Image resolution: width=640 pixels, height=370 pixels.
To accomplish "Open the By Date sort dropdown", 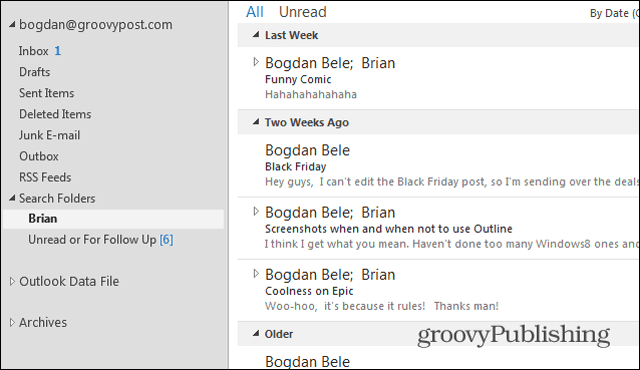I will click(x=614, y=13).
